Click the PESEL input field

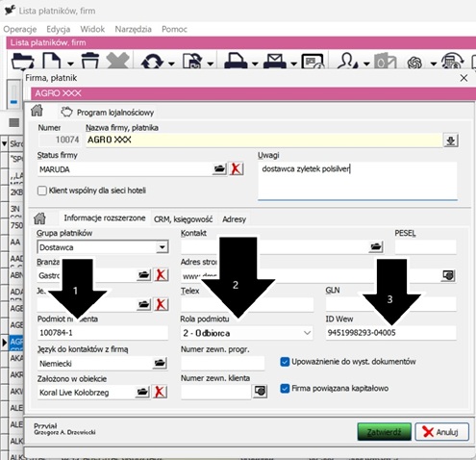pyautogui.click(x=425, y=247)
